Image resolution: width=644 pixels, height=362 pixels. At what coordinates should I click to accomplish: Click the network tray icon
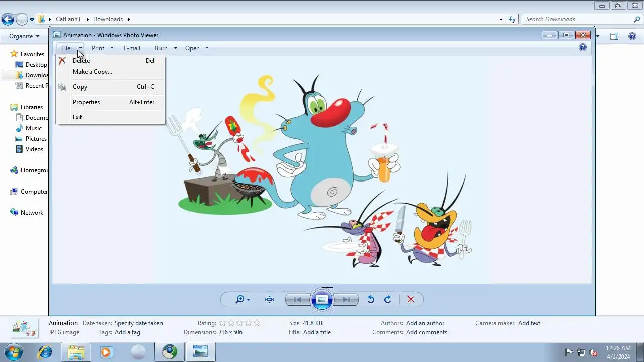click(581, 352)
